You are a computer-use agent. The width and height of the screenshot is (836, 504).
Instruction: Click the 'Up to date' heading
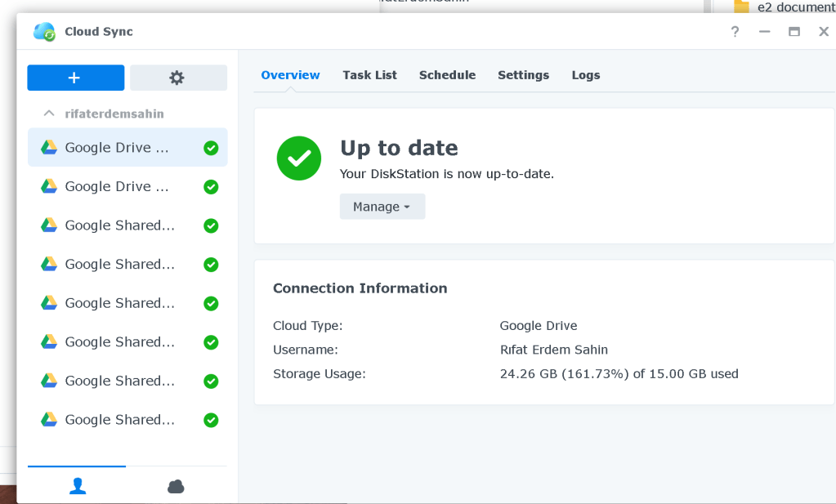coord(399,148)
